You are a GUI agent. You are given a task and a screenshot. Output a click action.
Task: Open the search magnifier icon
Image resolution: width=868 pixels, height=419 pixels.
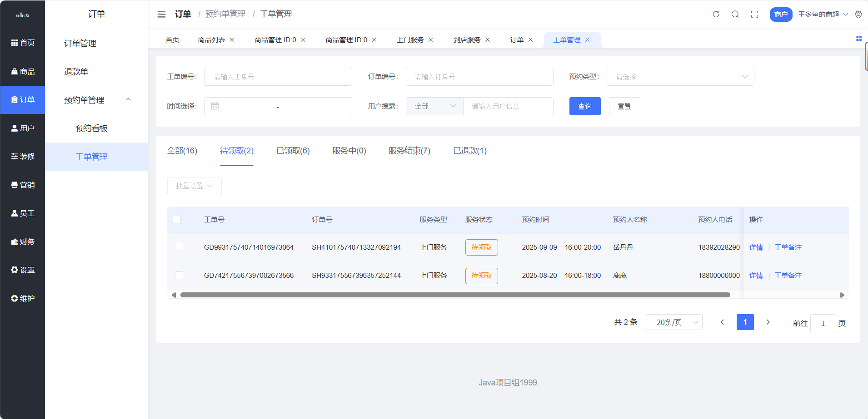(x=735, y=15)
